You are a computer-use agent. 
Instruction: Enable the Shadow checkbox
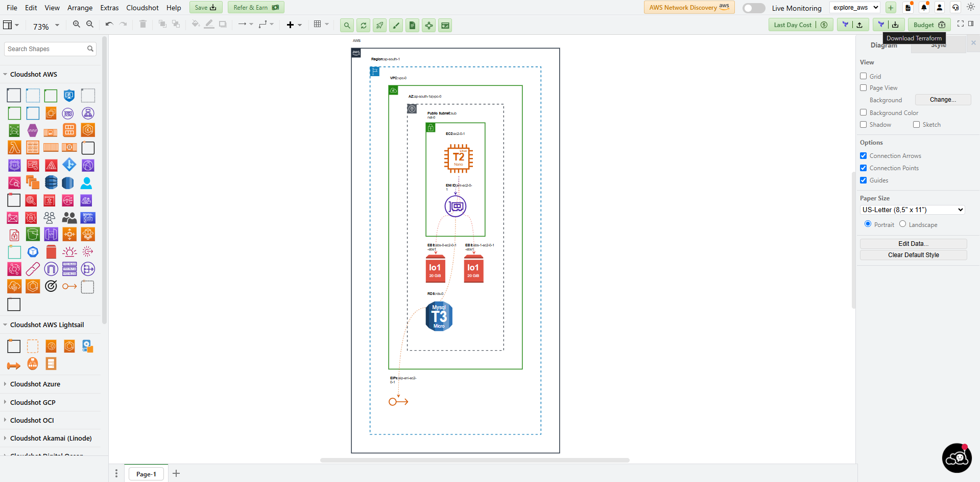pos(864,124)
